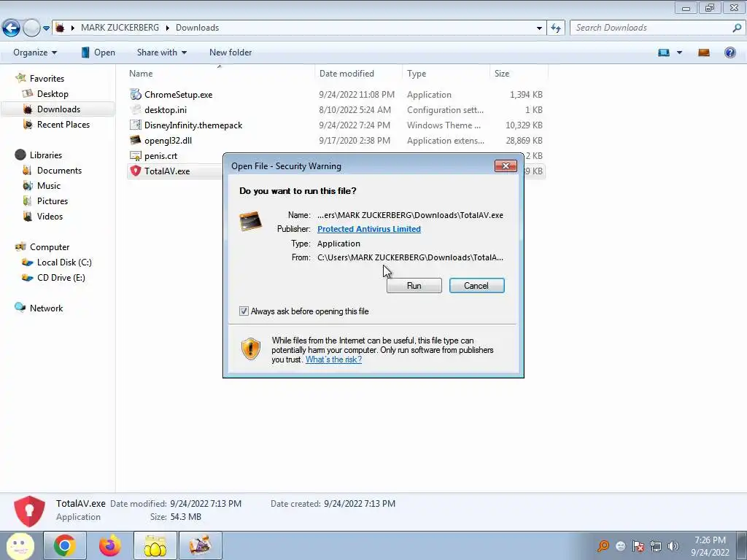Open the Share with menu
The image size is (747, 560).
(161, 52)
